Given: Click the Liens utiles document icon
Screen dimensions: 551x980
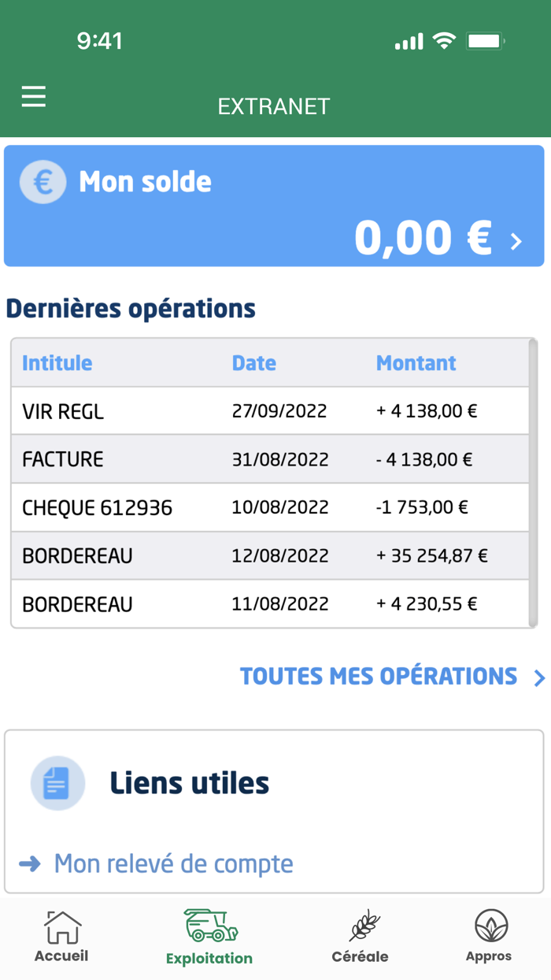Looking at the screenshot, I should [57, 783].
